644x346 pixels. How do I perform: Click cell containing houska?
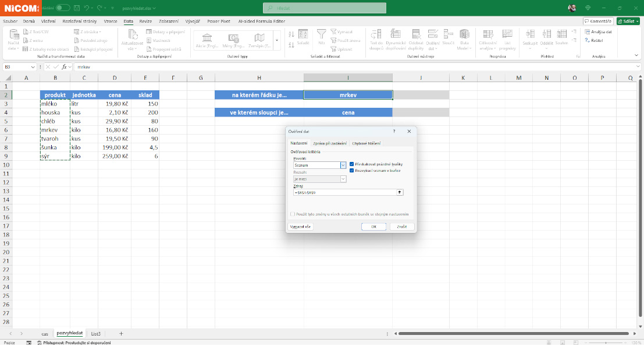tap(55, 112)
